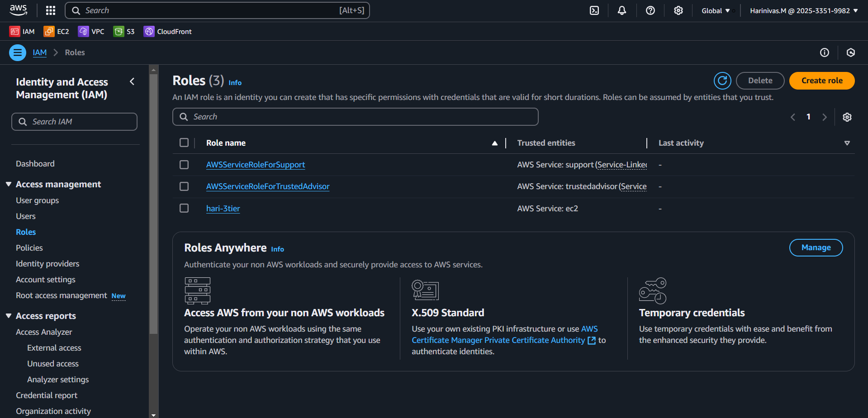The height and width of the screenshot is (418, 868).
Task: Focus the roles table Search field
Action: [355, 117]
